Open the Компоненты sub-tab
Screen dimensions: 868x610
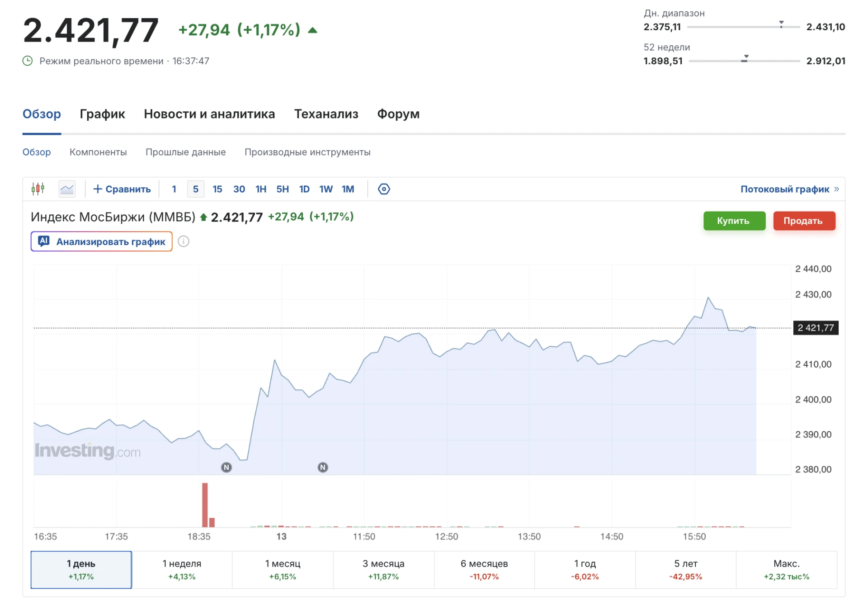click(98, 152)
